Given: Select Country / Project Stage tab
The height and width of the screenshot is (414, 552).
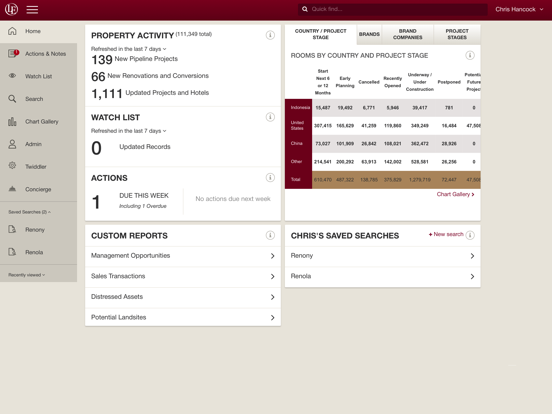Looking at the screenshot, I should tap(320, 34).
